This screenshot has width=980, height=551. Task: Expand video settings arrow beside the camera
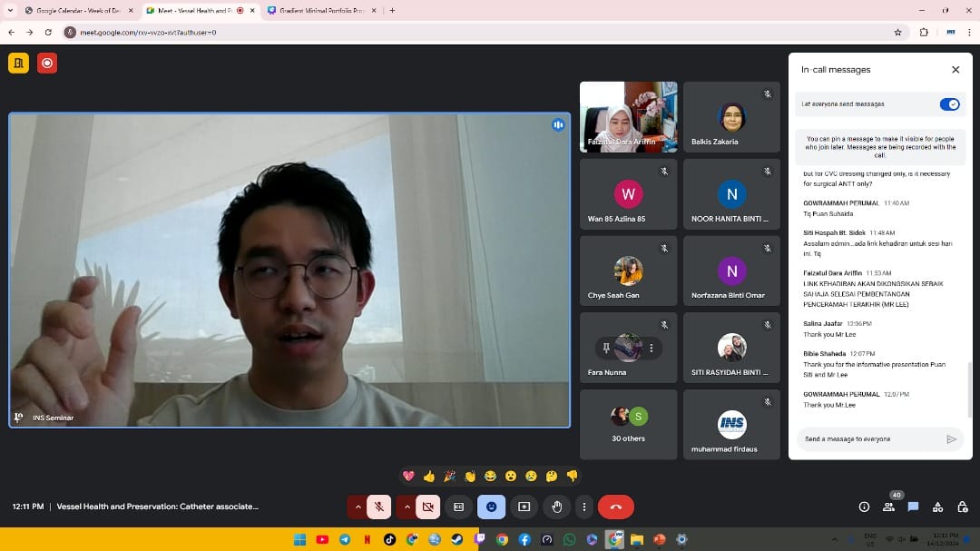406,507
